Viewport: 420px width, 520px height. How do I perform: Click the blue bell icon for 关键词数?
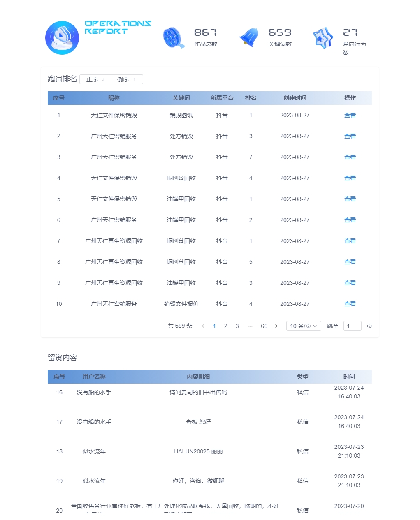(x=249, y=38)
